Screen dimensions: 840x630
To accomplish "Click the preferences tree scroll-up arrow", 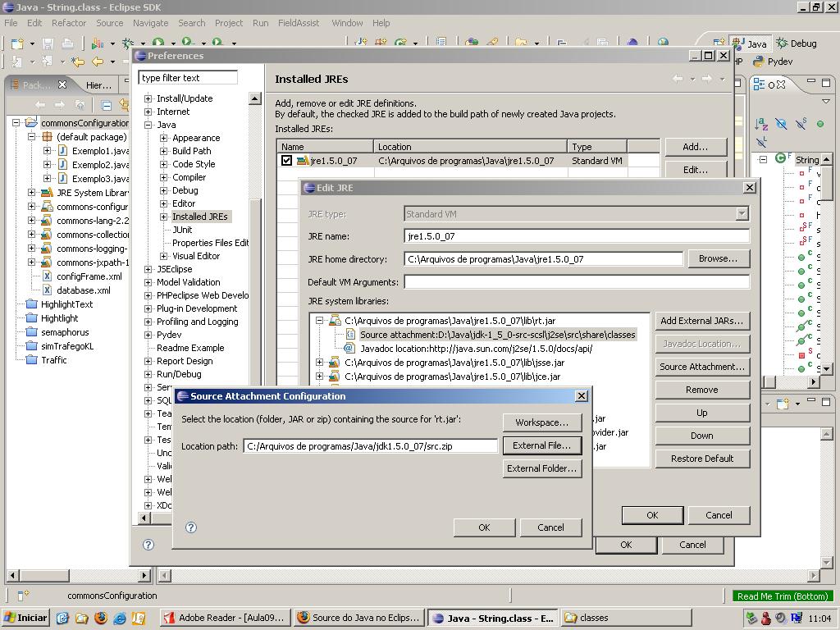I will (255, 98).
